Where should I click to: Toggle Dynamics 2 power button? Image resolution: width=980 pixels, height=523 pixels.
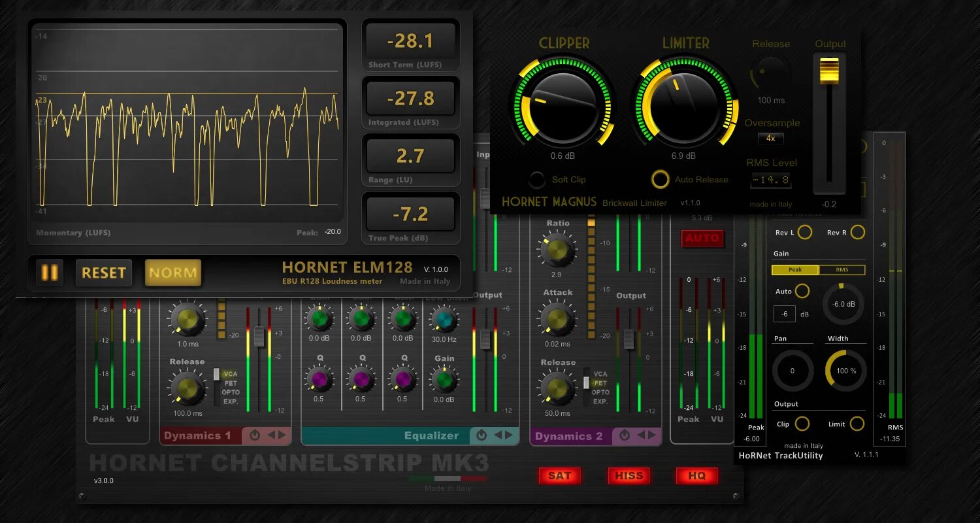click(x=624, y=435)
